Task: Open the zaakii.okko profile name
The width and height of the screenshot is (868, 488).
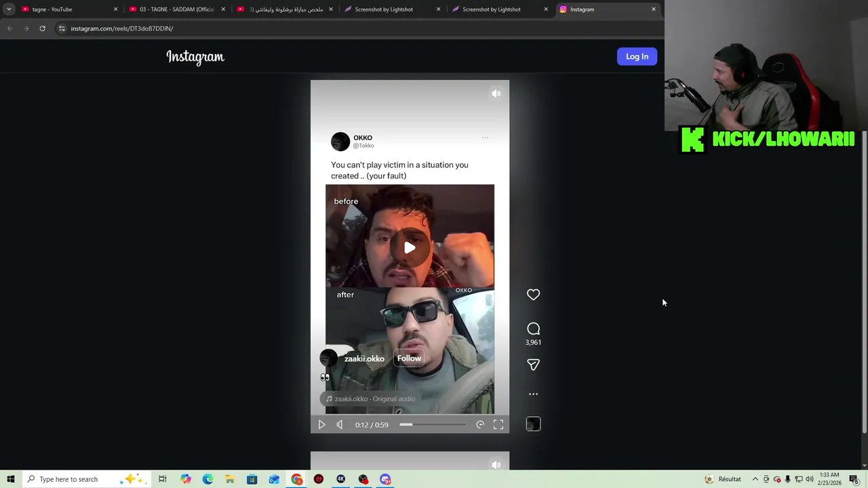Action: tap(364, 359)
